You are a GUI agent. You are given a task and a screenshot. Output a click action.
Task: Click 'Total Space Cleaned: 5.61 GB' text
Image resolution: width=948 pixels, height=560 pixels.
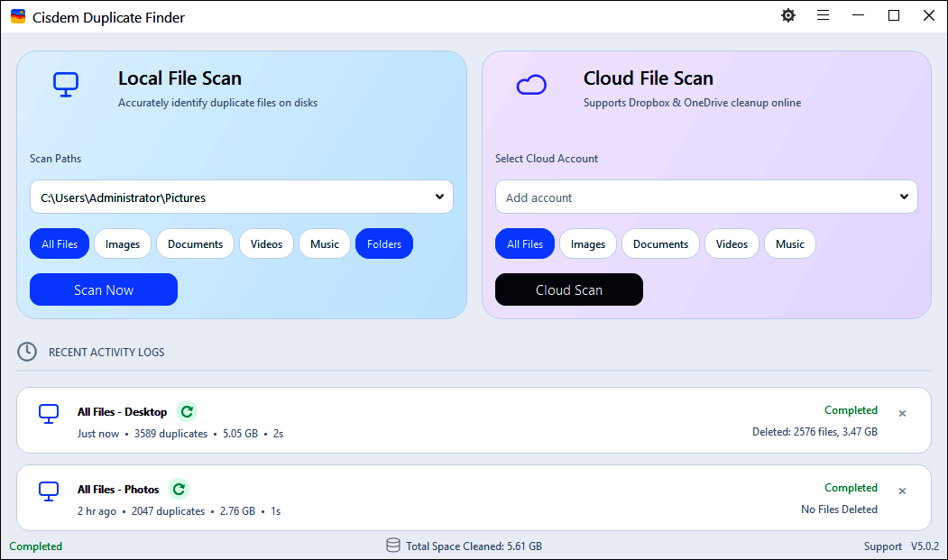[474, 546]
